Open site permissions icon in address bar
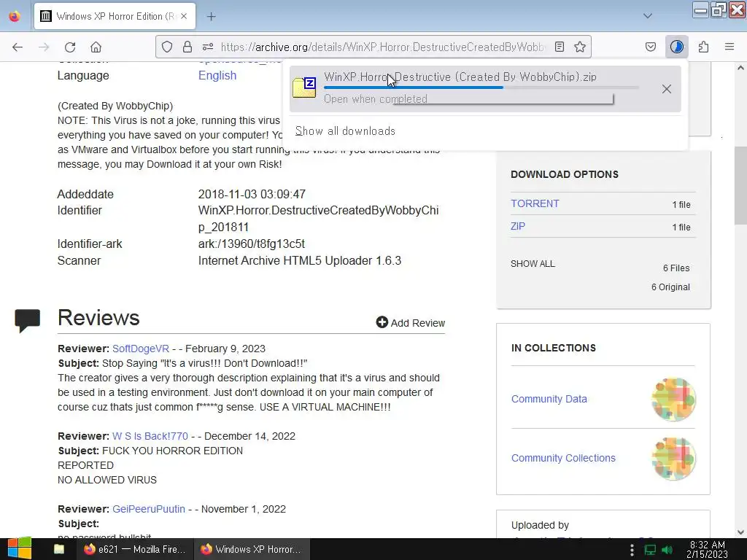This screenshot has width=747, height=560. coord(208,47)
